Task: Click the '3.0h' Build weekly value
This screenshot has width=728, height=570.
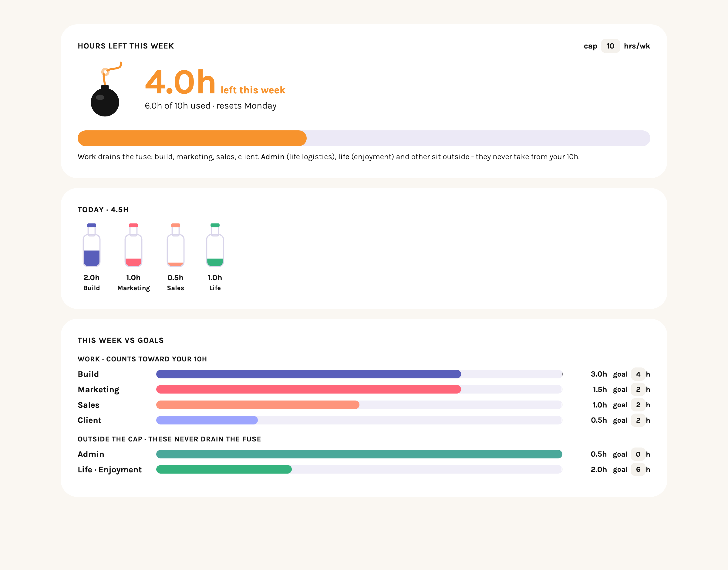Action: pos(599,374)
